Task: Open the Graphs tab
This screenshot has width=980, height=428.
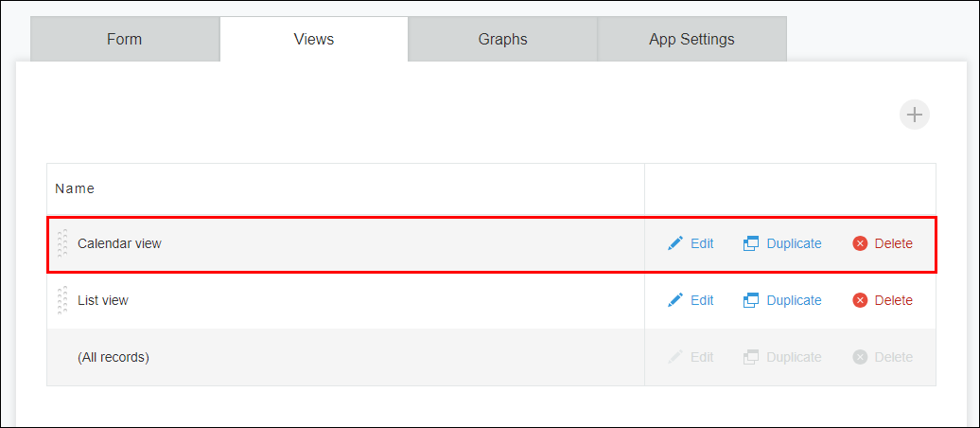Action: click(502, 40)
